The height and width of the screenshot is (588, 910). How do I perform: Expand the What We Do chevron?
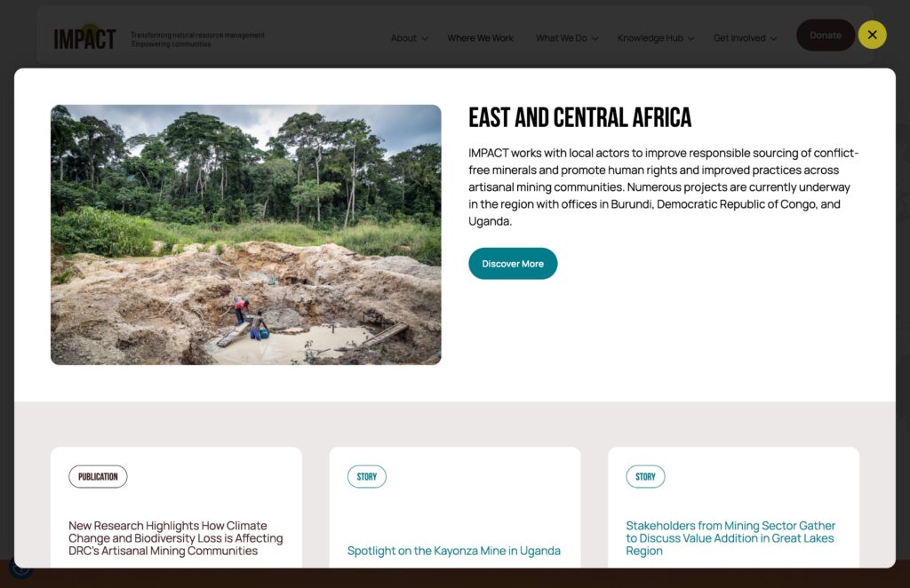click(595, 39)
